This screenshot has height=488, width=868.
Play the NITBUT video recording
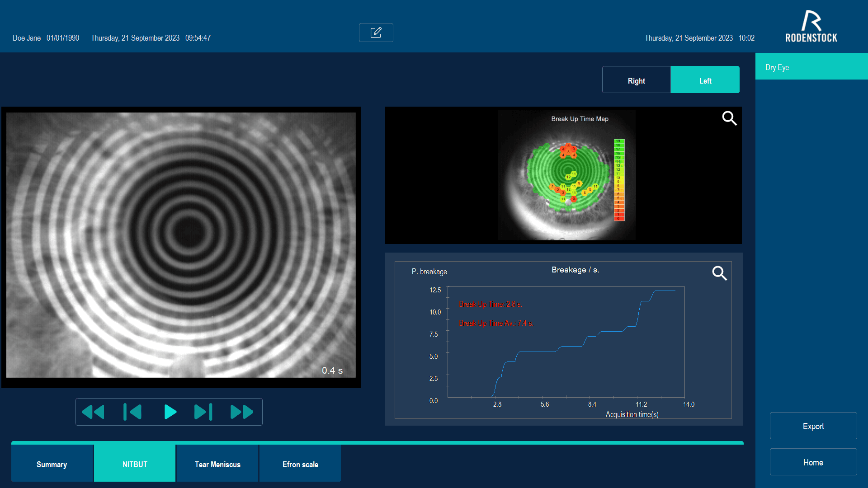pyautogui.click(x=170, y=412)
